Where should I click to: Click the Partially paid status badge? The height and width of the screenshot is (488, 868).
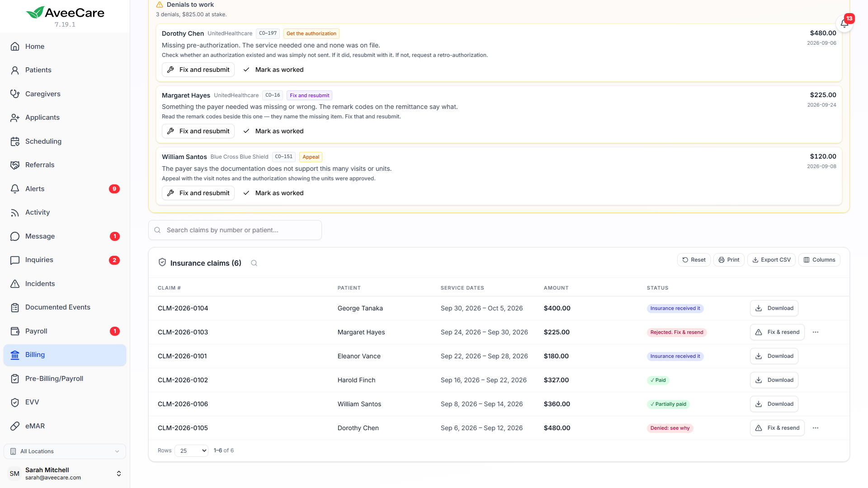[x=668, y=404]
